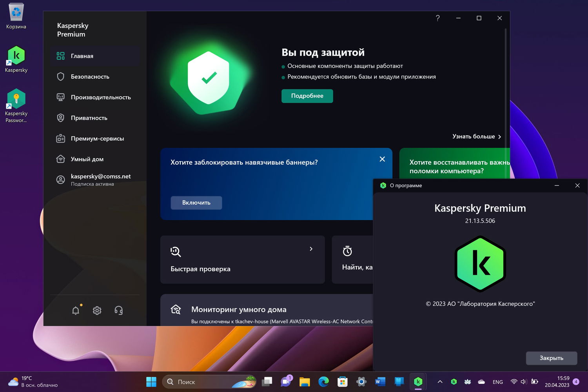This screenshot has height=392, width=588.
Task: Open notifications with the bell icon
Action: pyautogui.click(x=76, y=310)
